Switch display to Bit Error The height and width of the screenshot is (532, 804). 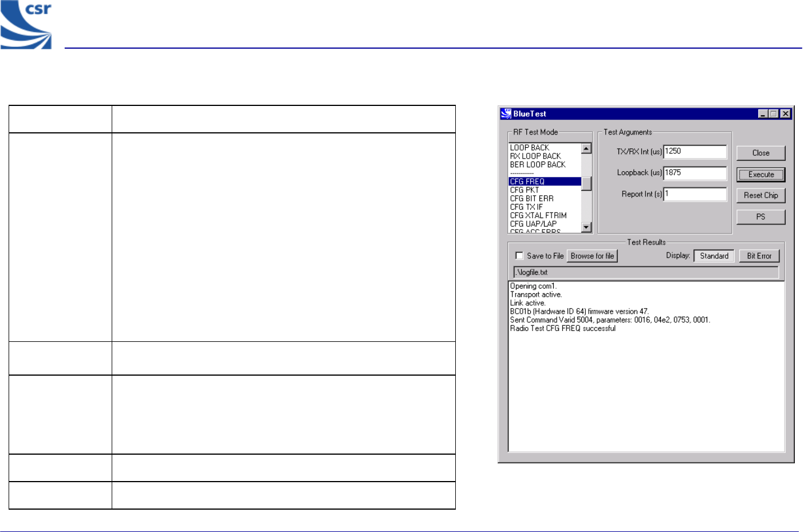(759, 256)
